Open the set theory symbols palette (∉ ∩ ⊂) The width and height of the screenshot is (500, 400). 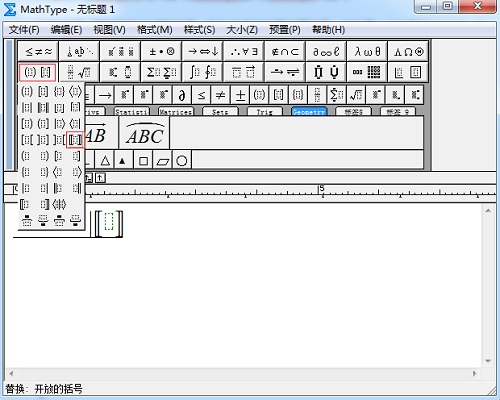click(285, 51)
